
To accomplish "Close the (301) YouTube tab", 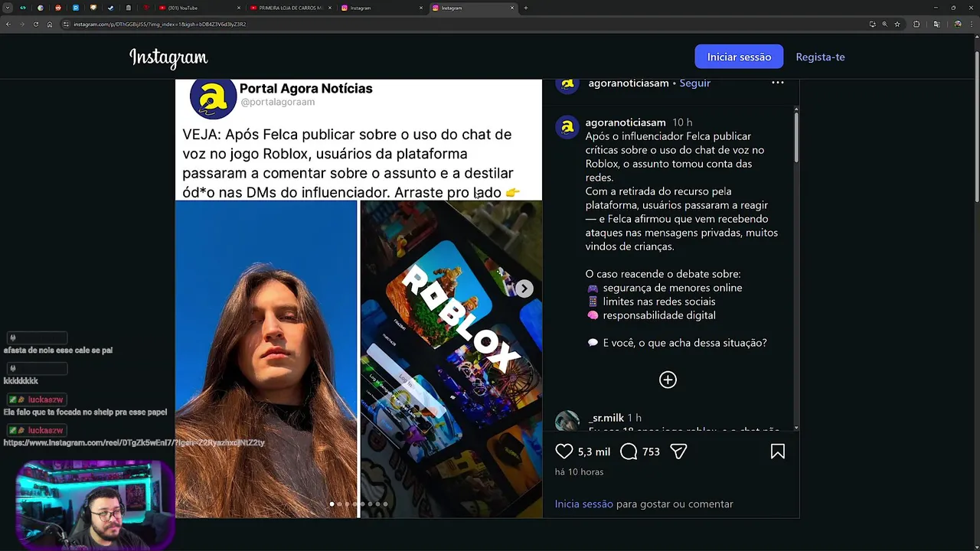I will click(239, 8).
